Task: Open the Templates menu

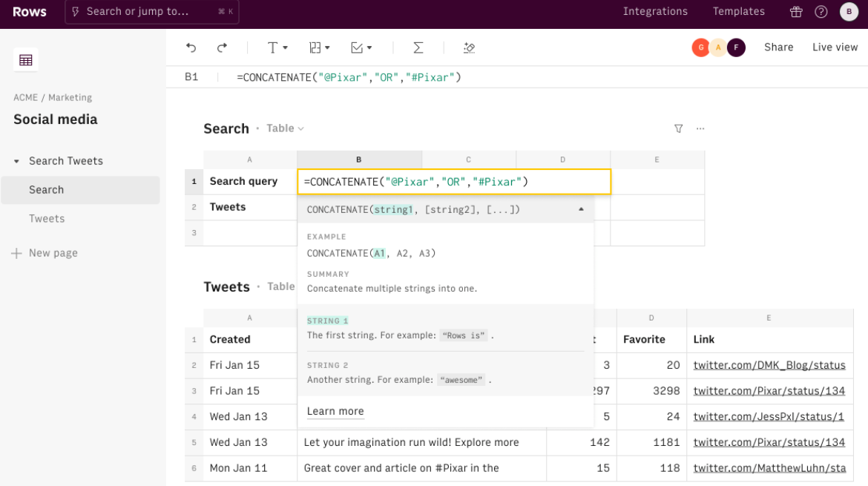Action: click(x=738, y=12)
